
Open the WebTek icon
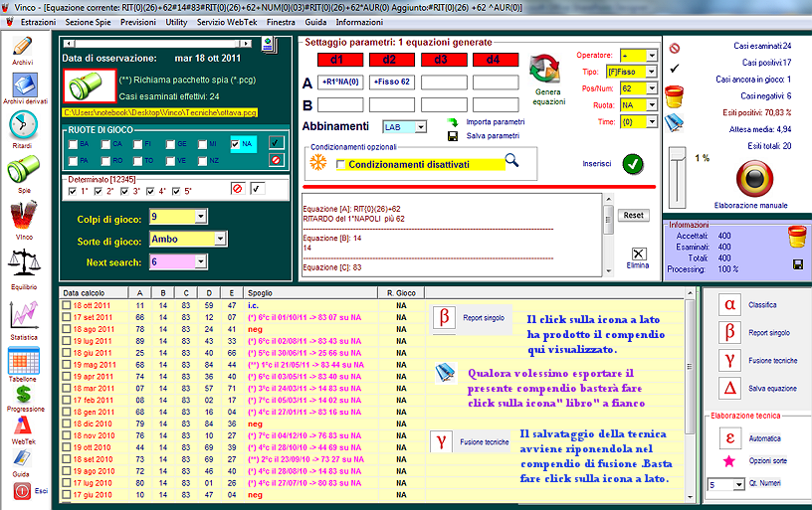pyautogui.click(x=22, y=426)
